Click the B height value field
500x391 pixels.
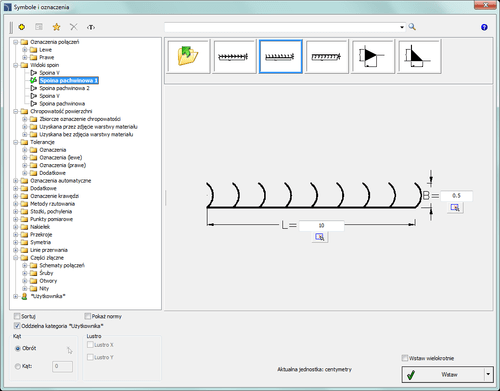pyautogui.click(x=456, y=196)
